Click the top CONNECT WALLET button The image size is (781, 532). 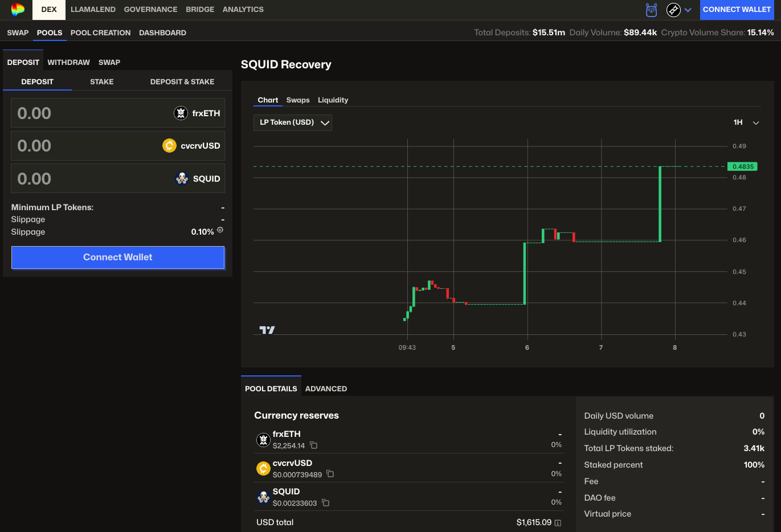[x=737, y=10]
